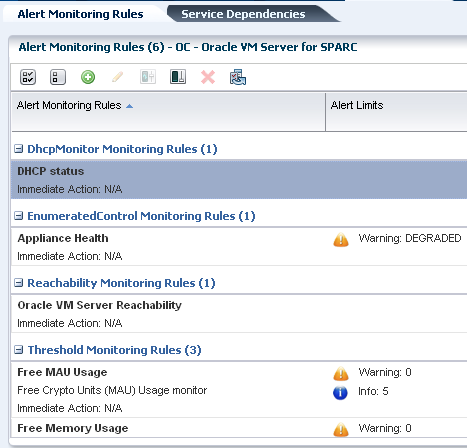Click the Free Memory Usage warning triangle icon

341,429
